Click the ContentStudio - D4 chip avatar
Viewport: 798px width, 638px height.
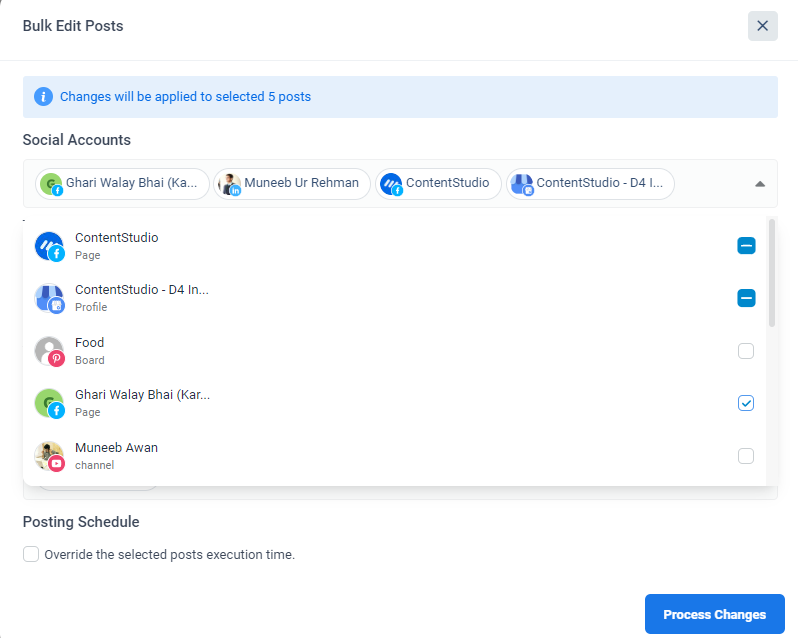coord(522,184)
